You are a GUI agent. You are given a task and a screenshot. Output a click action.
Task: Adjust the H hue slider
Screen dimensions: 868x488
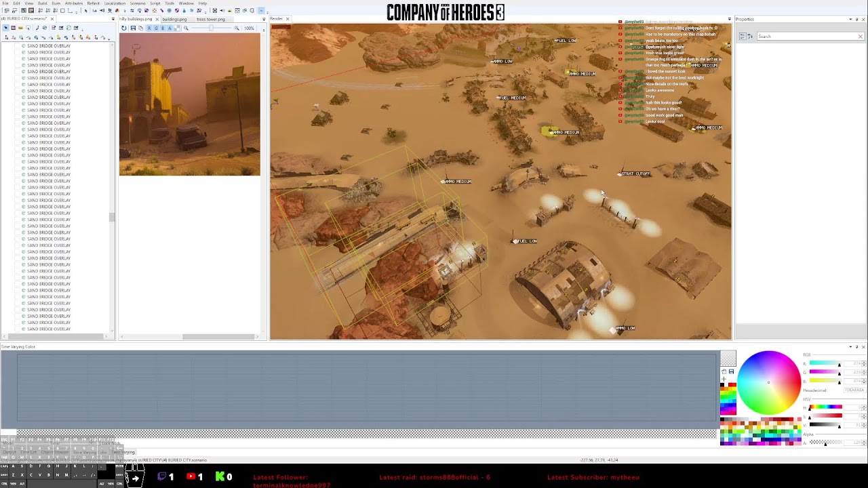click(826, 407)
